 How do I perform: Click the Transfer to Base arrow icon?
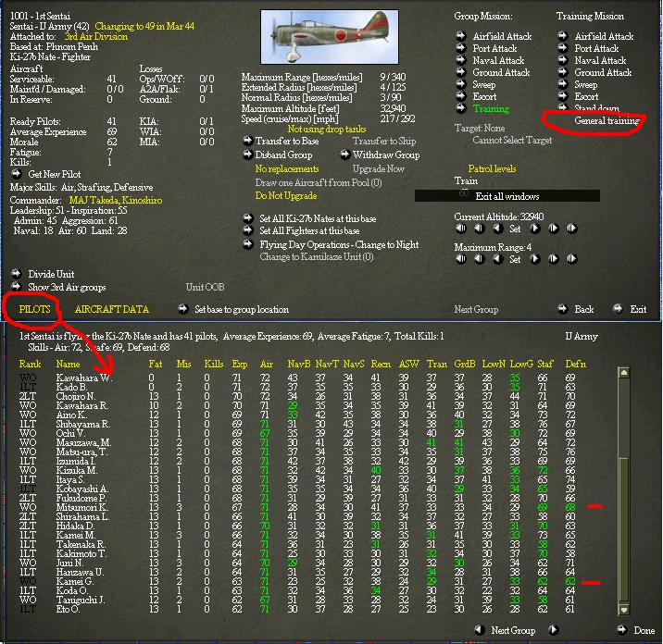(x=248, y=141)
